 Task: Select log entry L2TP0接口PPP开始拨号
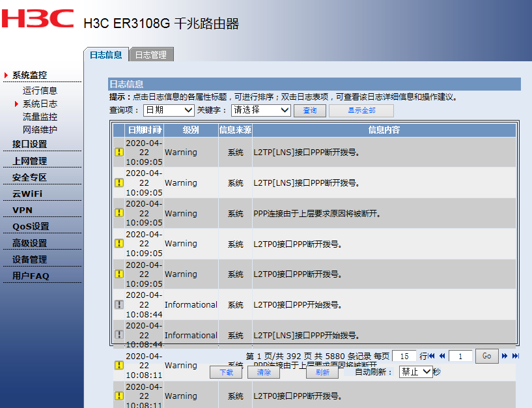[314, 304]
